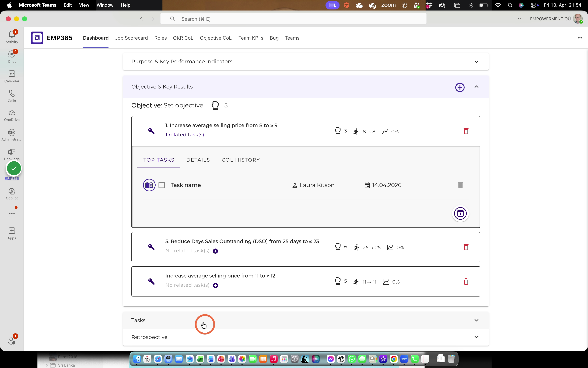Select the COL HISTORY tab
Image resolution: width=588 pixels, height=368 pixels.
point(241,160)
